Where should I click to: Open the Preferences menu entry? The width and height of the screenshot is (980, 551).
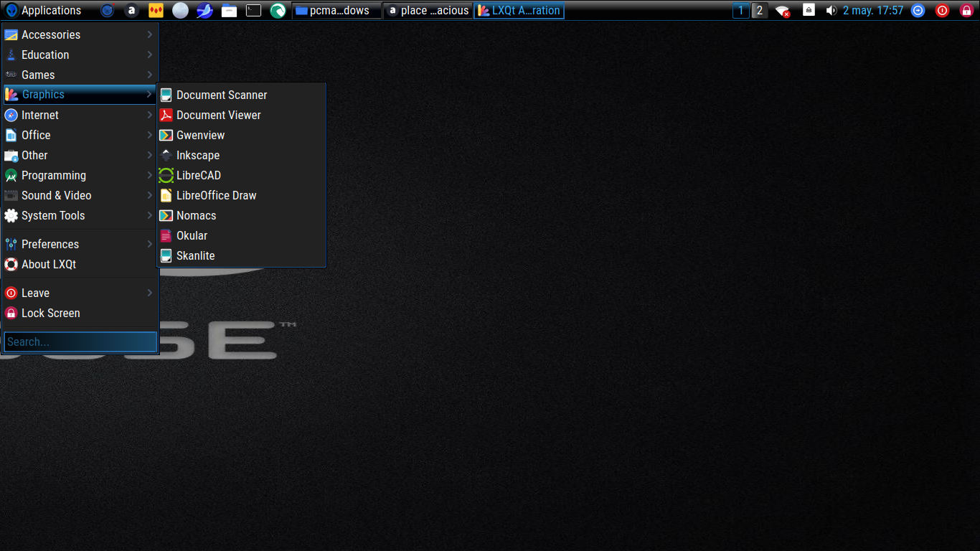[80, 244]
